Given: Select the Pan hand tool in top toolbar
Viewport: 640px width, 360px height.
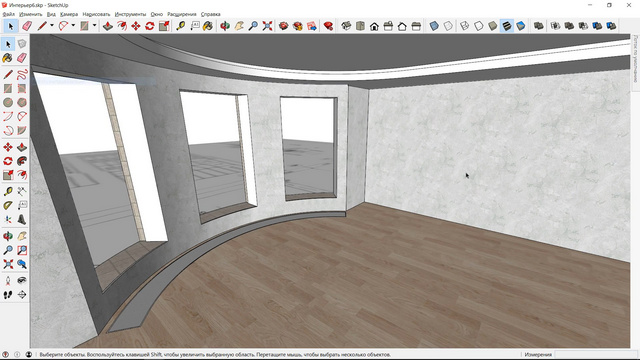Looking at the screenshot, I should click(x=239, y=26).
